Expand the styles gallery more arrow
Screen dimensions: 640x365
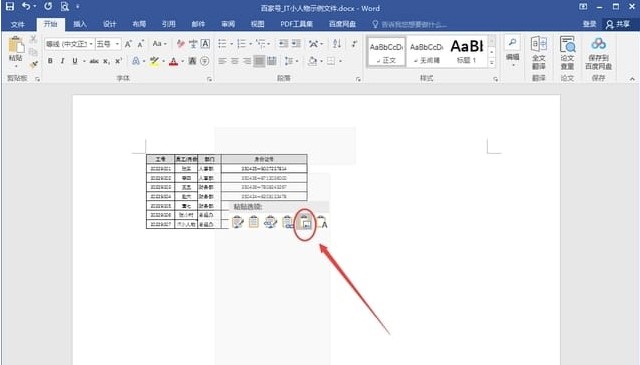pos(492,62)
